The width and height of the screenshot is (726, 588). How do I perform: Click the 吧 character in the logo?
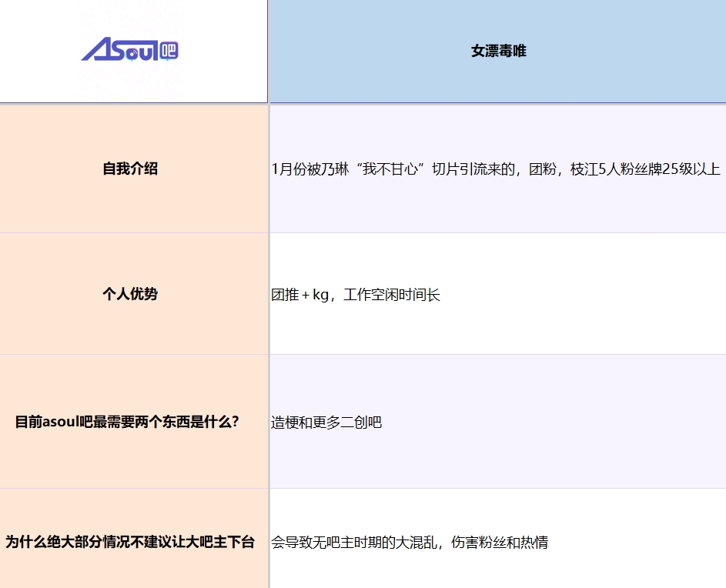(x=169, y=50)
